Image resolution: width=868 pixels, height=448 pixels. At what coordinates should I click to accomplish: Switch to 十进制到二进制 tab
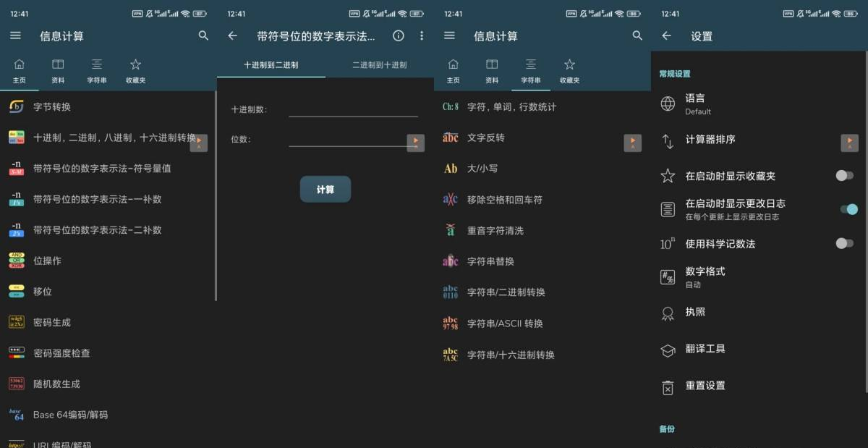click(271, 64)
